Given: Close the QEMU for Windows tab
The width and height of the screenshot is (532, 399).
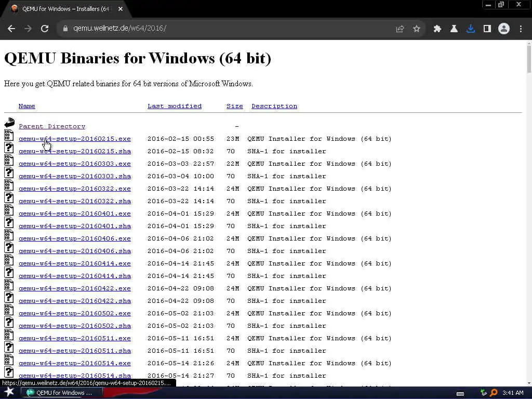Looking at the screenshot, I should coord(121,9).
